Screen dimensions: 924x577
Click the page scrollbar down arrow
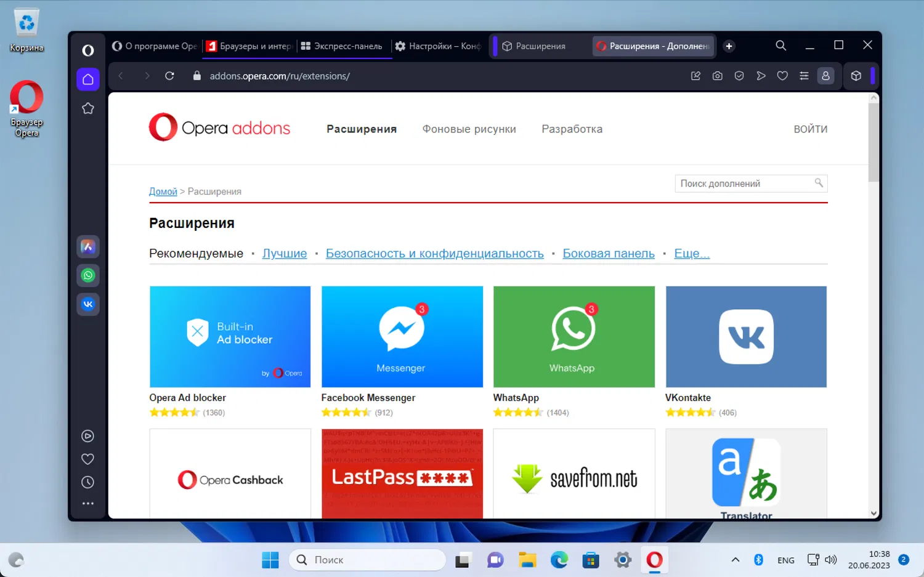pos(873,513)
